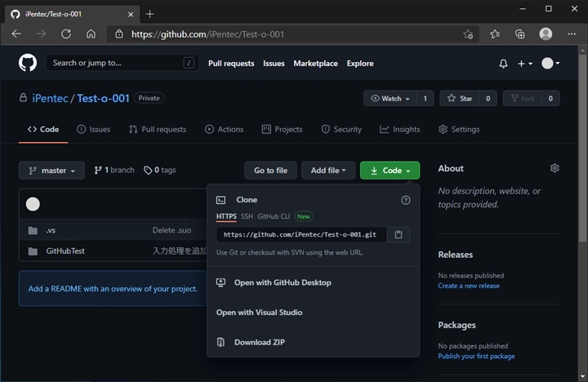The height and width of the screenshot is (382, 588).
Task: Open the Watch dropdown
Action: pos(390,99)
